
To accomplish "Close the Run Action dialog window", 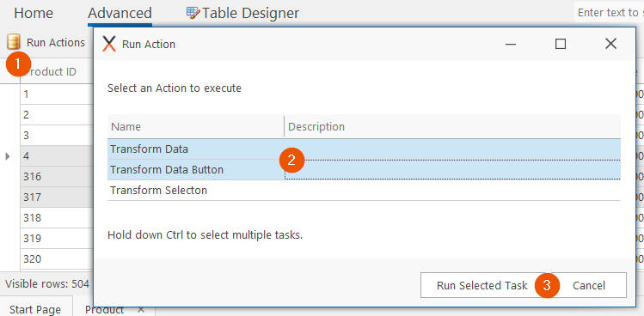I will coord(610,44).
